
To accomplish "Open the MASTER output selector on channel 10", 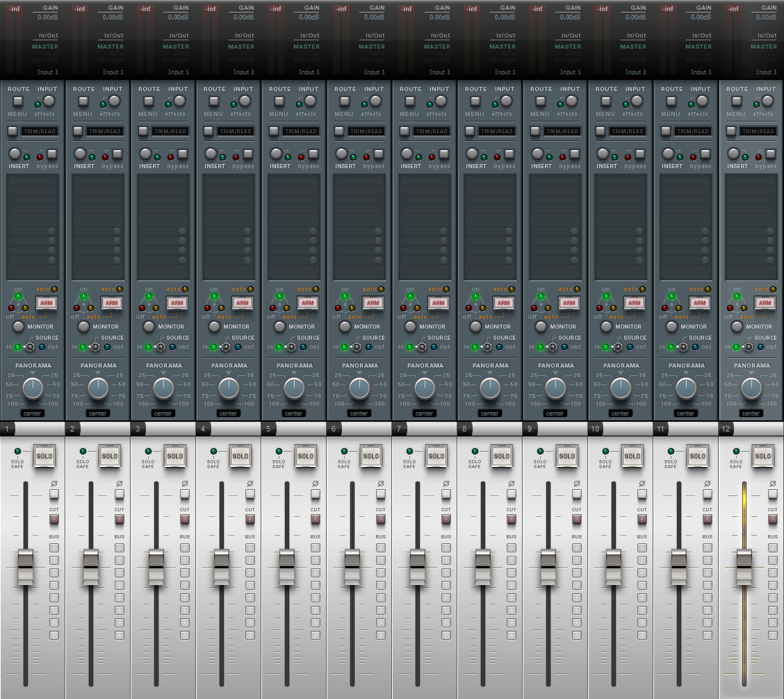I will click(x=633, y=47).
